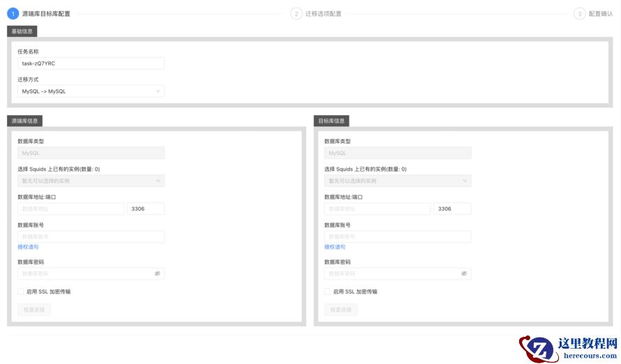
Task: Click 任务名称 label text
Action: click(x=28, y=52)
